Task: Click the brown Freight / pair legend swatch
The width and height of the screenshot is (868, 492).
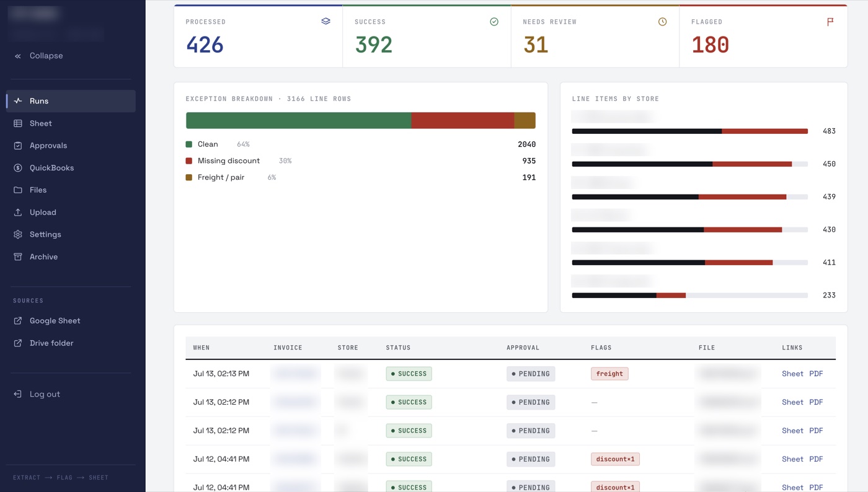Action: (x=189, y=178)
